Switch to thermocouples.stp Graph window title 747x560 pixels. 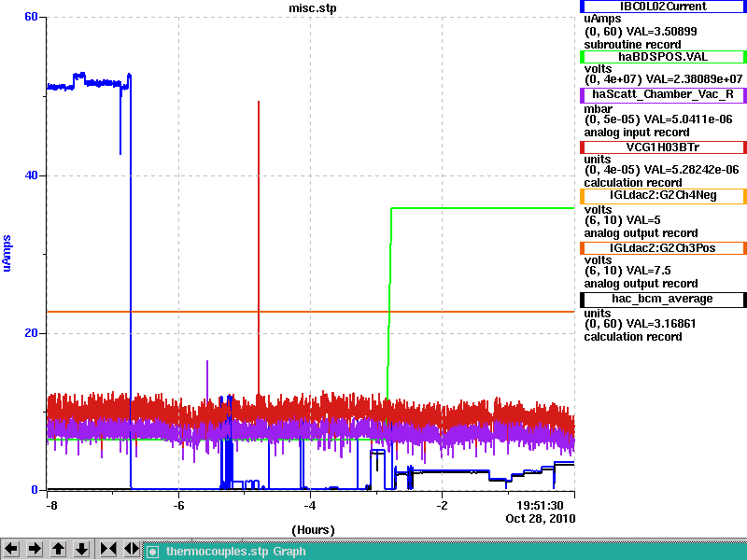[236, 552]
